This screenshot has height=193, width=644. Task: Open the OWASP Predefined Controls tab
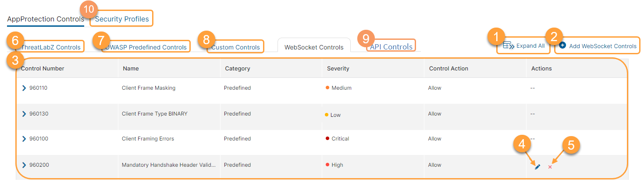click(146, 47)
